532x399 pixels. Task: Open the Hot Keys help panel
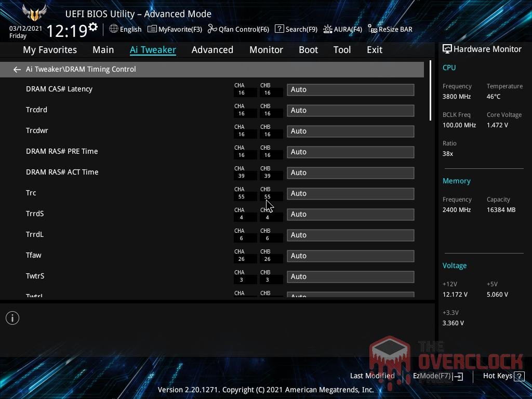click(497, 376)
